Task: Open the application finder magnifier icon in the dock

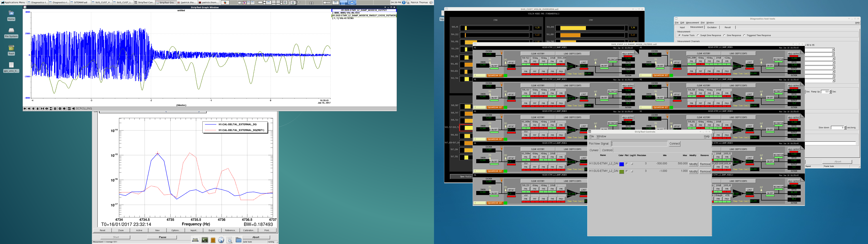Action: coord(230,240)
